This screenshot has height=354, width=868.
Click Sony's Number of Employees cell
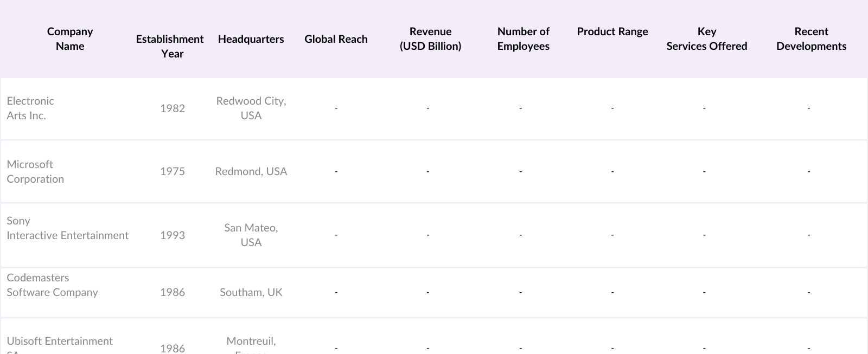click(521, 235)
